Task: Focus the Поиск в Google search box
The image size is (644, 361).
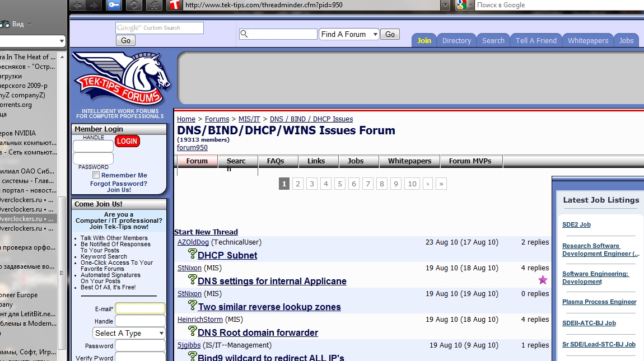Action: 560,5
